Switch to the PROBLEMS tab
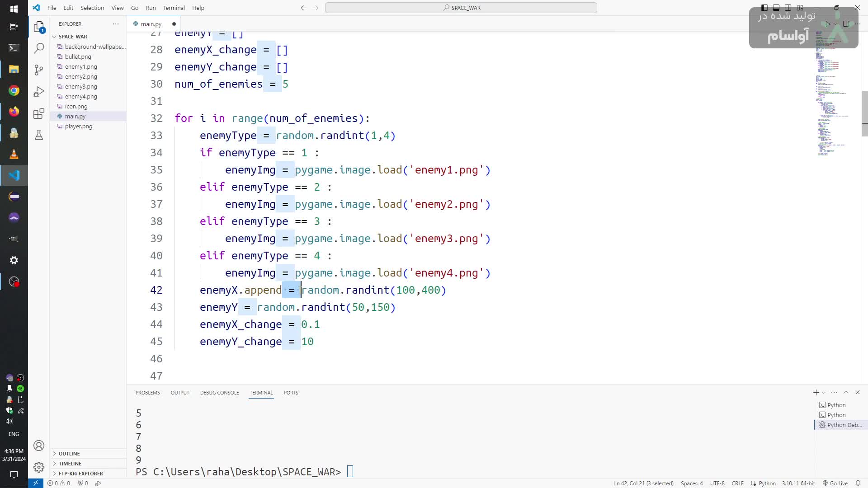This screenshot has height=488, width=868. click(x=147, y=393)
